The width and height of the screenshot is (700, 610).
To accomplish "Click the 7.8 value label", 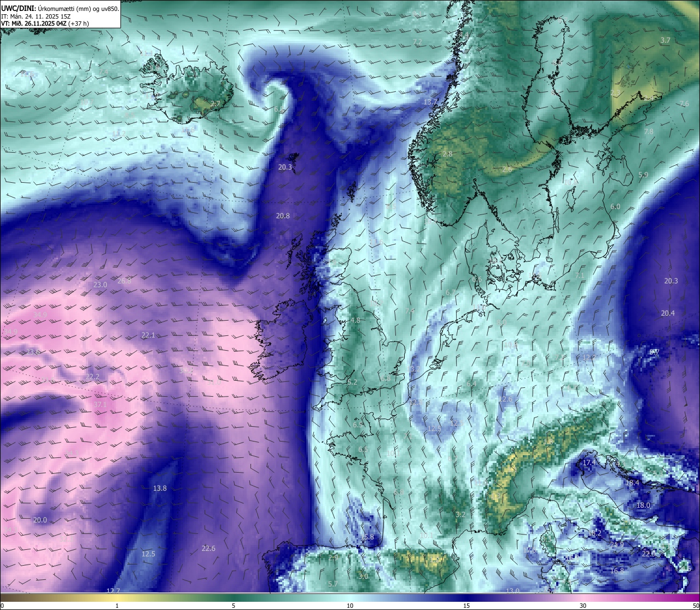I will (x=649, y=132).
